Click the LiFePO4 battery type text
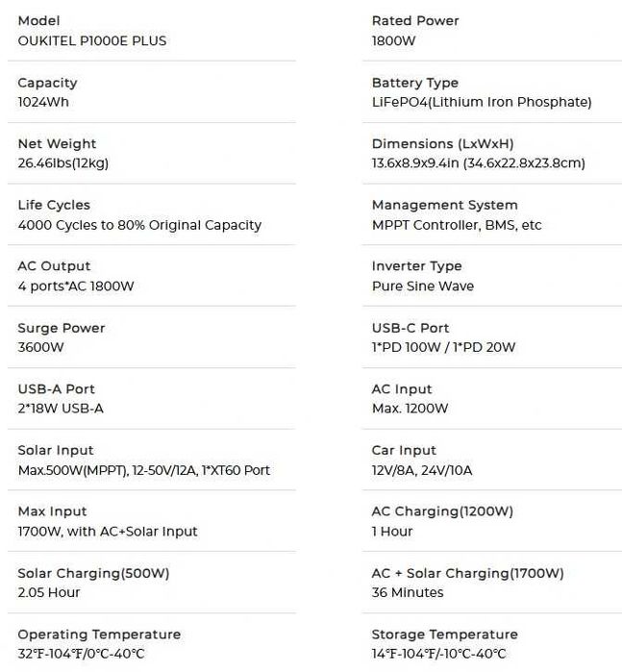Viewport: 622px width, 672px height. [482, 102]
